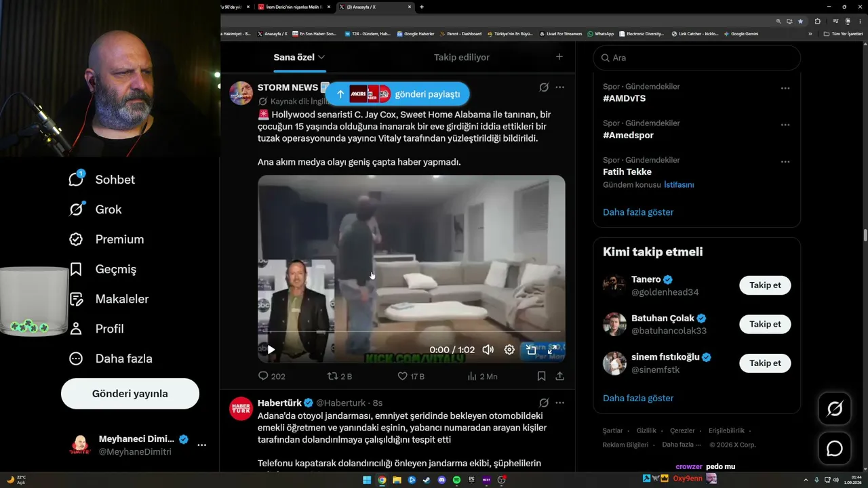Image resolution: width=868 pixels, height=488 pixels.
Task: Like the STORM NEWS post (17 B)
Action: pyautogui.click(x=411, y=376)
